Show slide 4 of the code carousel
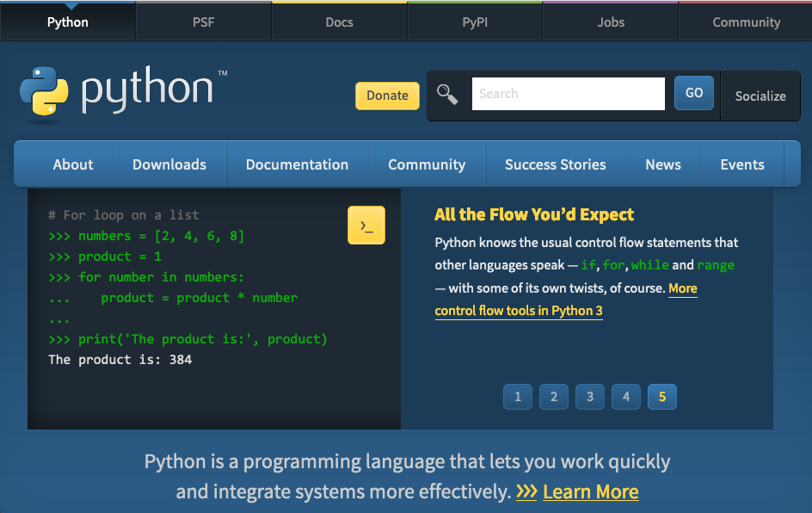Image resolution: width=812 pixels, height=513 pixels. (626, 397)
